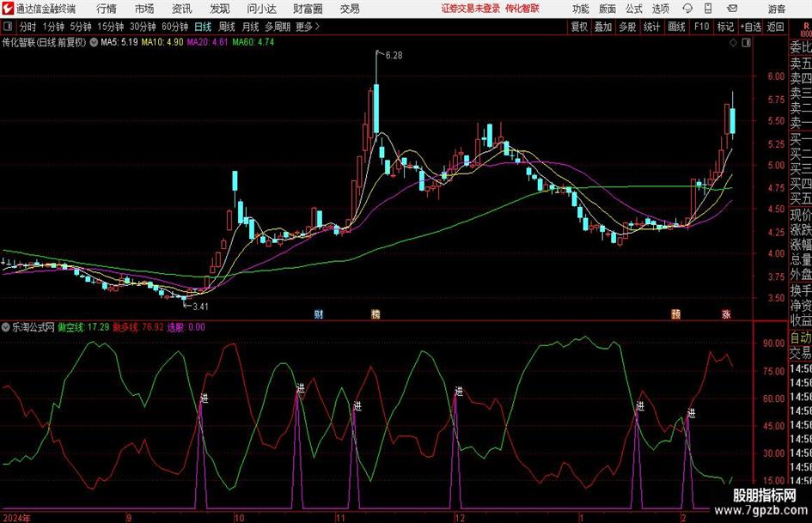Open the F10 company info button

click(701, 27)
